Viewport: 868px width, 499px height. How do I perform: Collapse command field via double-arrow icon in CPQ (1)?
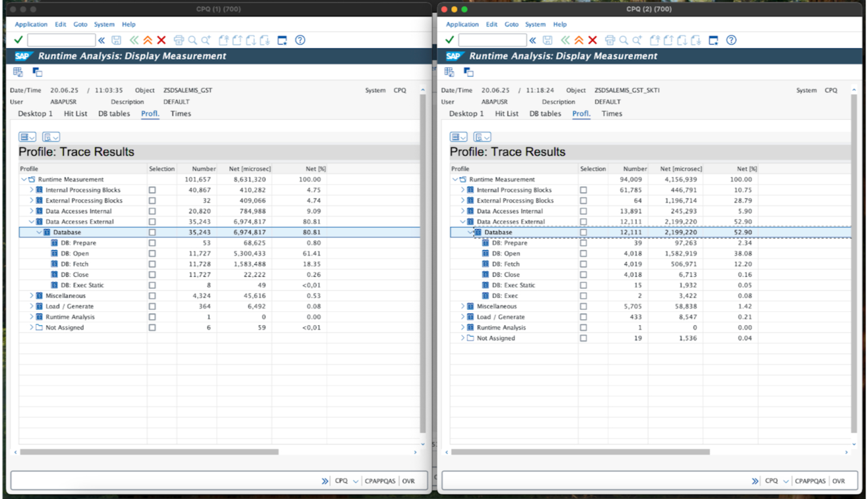pyautogui.click(x=102, y=40)
